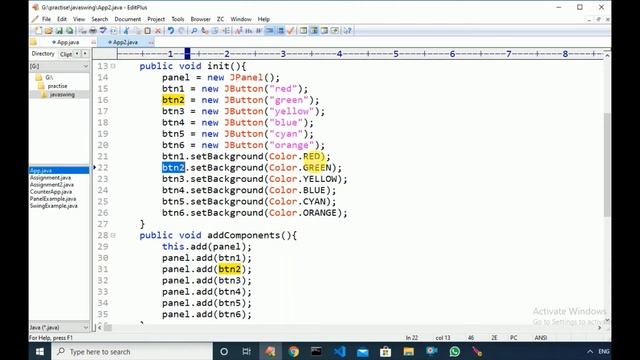The image size is (640, 360).
Task: Click the right arrow next to Cliptext tab
Action: (85, 54)
